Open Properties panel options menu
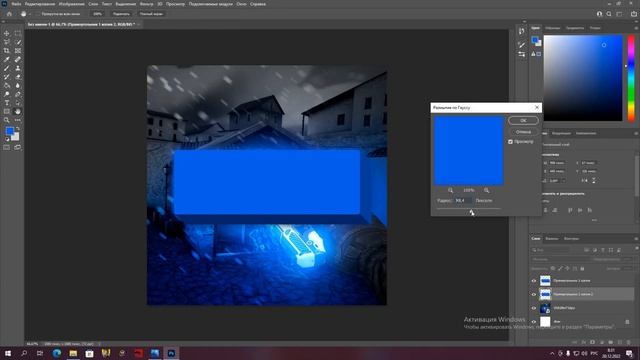The width and height of the screenshot is (640, 360). pyautogui.click(x=636, y=133)
